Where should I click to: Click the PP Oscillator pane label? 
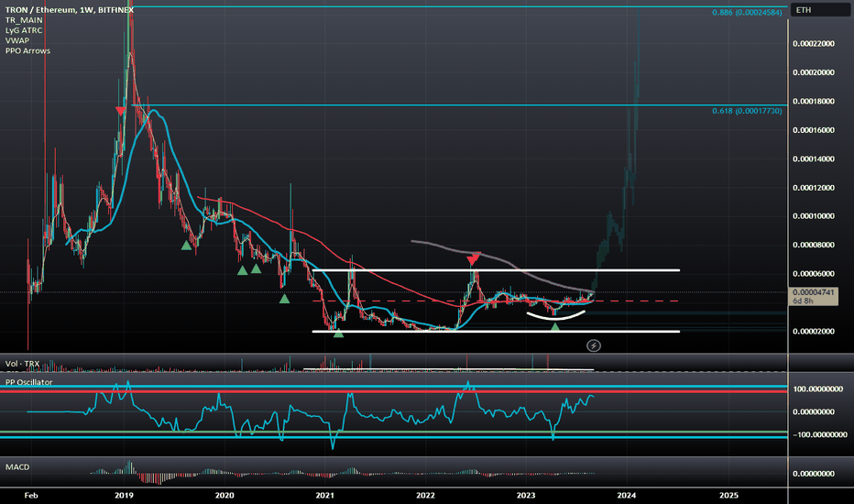29,382
